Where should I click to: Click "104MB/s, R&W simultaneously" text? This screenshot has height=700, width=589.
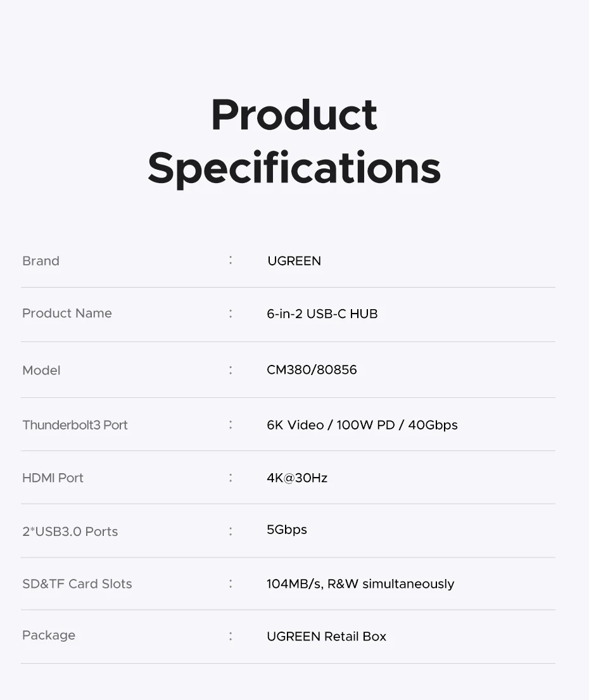[360, 584]
